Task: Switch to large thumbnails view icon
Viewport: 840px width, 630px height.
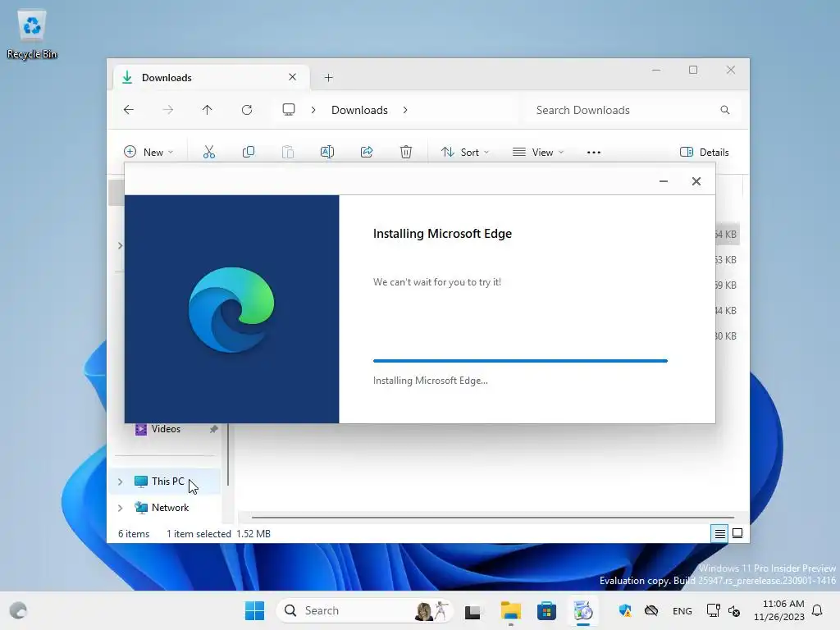Action: tap(737, 533)
